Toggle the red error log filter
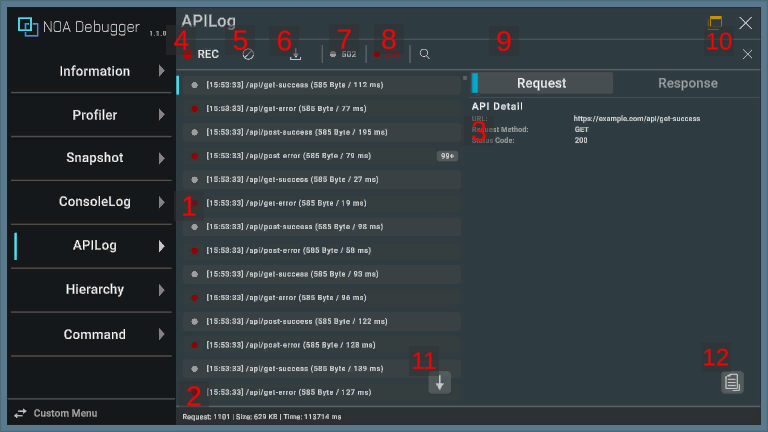 coord(387,54)
